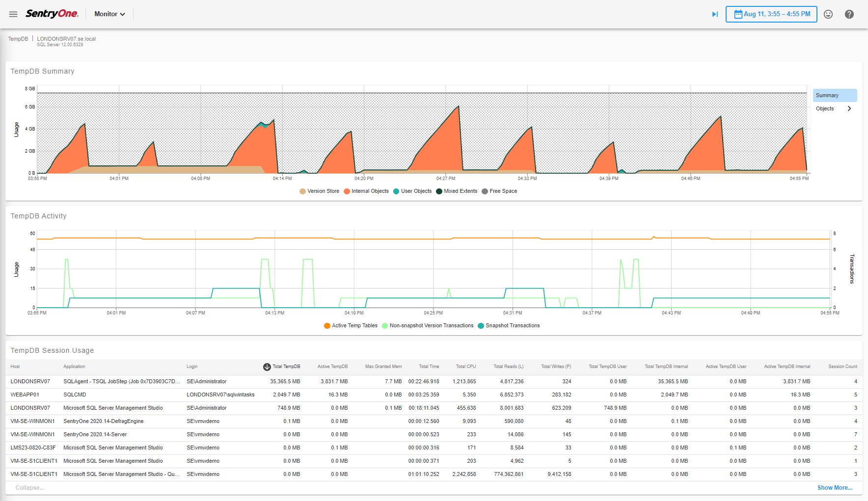Viewport: 868px width, 501px height.
Task: Click the SentryOne logo
Action: click(51, 14)
